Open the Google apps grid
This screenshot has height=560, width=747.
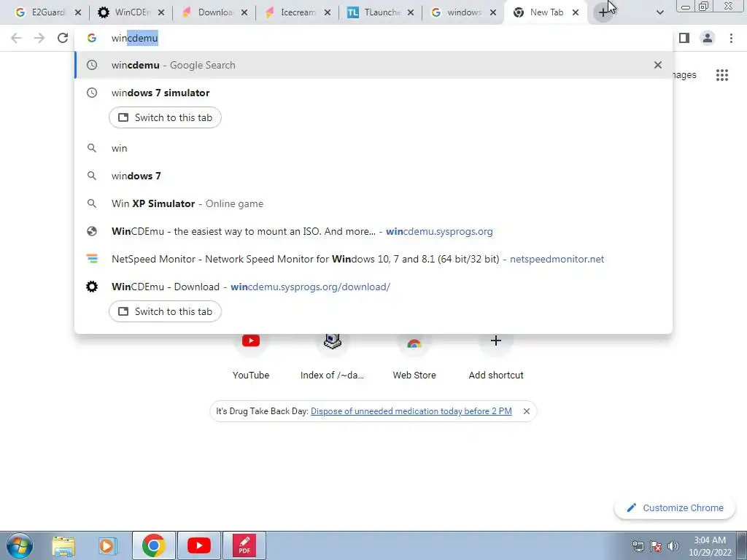click(x=722, y=75)
